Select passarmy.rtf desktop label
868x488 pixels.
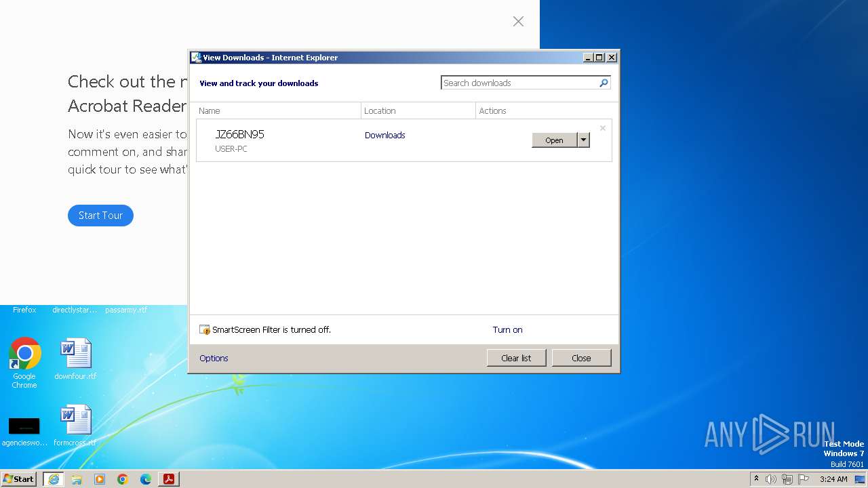pos(126,310)
